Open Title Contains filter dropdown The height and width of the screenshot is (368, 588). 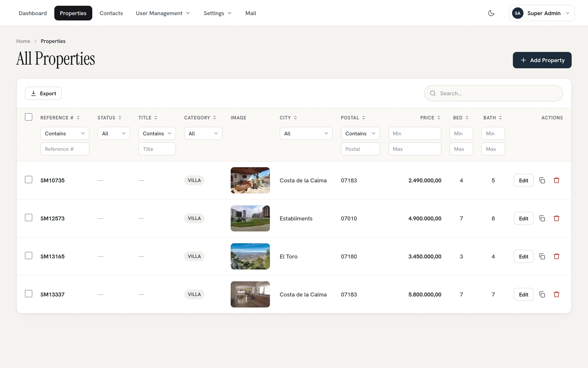pos(157,133)
